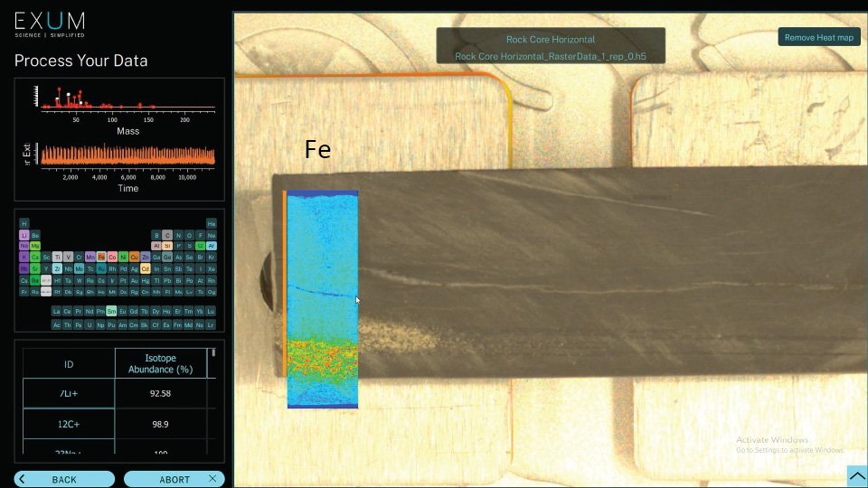The width and height of the screenshot is (868, 488).
Task: Select the Au element tile
Action: pos(134,280)
